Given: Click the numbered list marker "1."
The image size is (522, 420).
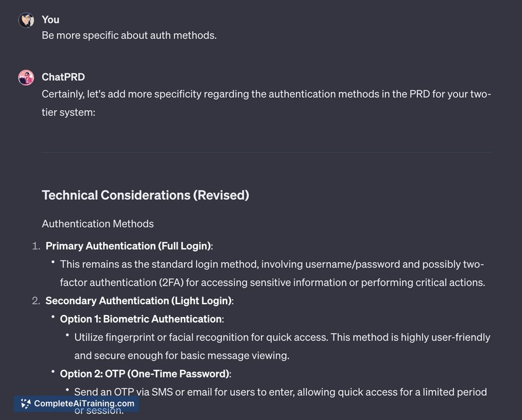Looking at the screenshot, I should tap(36, 246).
